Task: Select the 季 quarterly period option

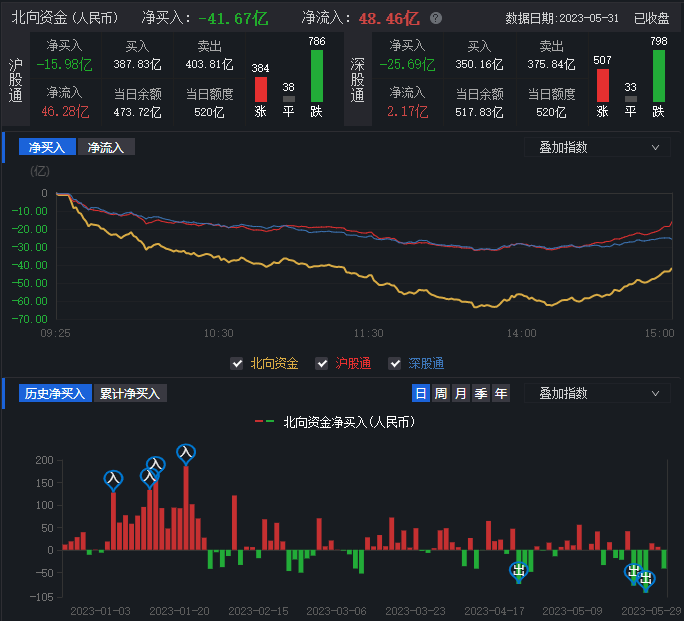Action: [x=481, y=394]
